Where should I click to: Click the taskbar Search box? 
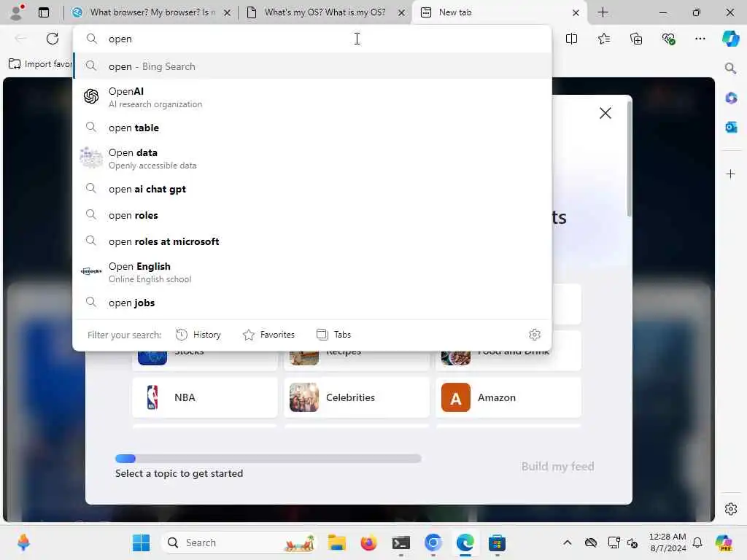point(239,542)
